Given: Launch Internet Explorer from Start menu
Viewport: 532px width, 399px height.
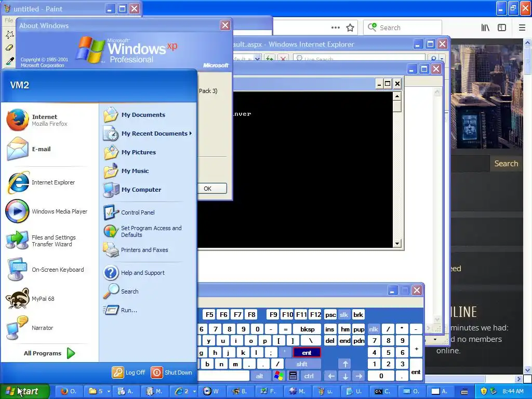Looking at the screenshot, I should (x=41, y=182).
